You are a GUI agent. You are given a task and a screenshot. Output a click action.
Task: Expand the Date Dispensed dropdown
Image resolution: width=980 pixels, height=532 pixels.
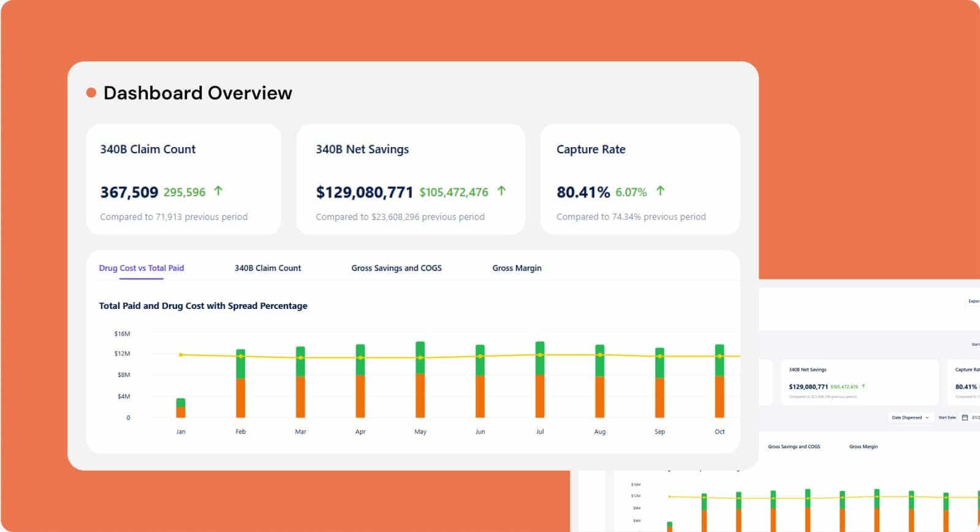point(910,417)
